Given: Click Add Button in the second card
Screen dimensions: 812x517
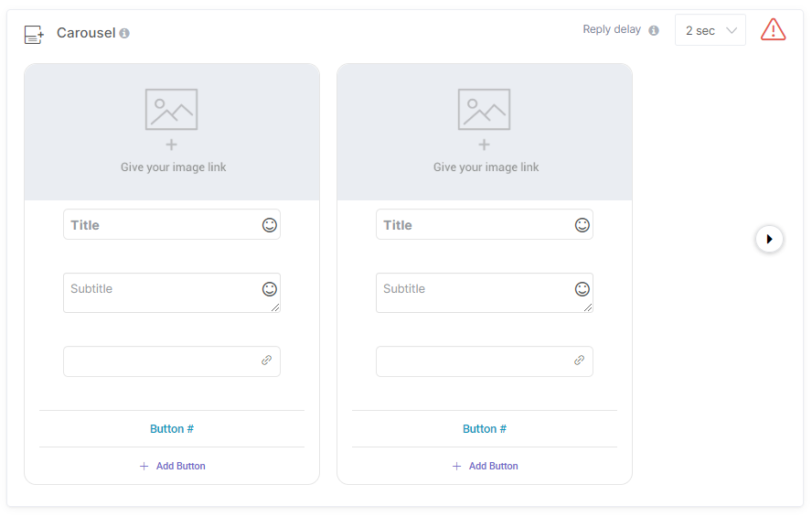Looking at the screenshot, I should click(486, 467).
